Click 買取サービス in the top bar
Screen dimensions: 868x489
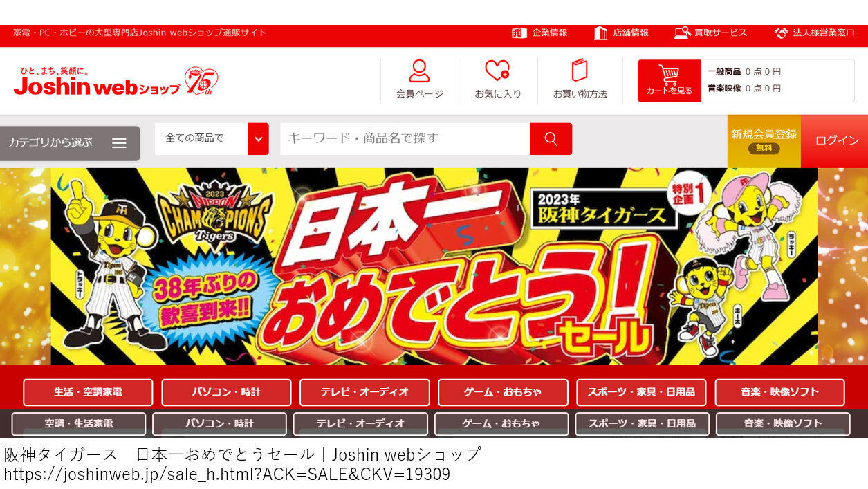pos(711,33)
